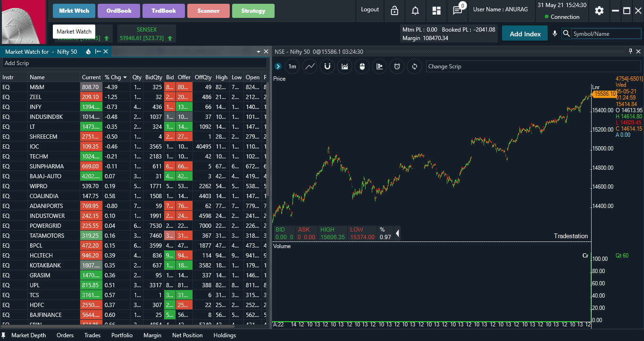The width and height of the screenshot is (644, 341).
Task: Refresh the chart icon
Action: pos(415,67)
